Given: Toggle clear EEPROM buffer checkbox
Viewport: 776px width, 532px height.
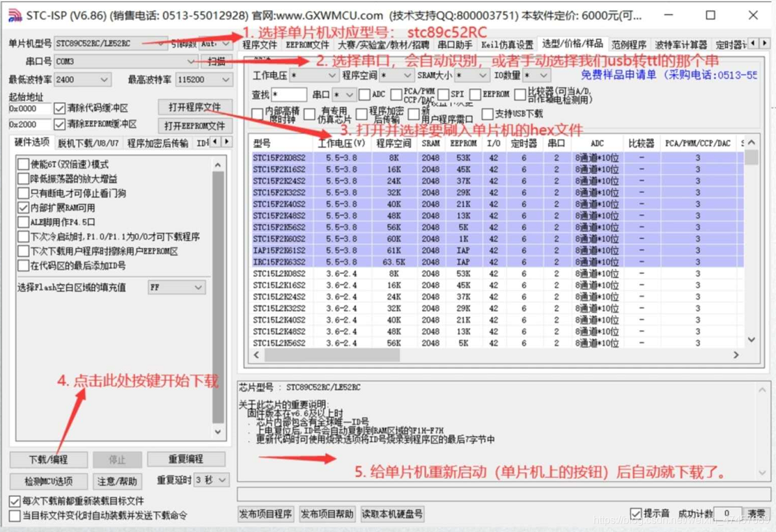Looking at the screenshot, I should pos(59,123).
